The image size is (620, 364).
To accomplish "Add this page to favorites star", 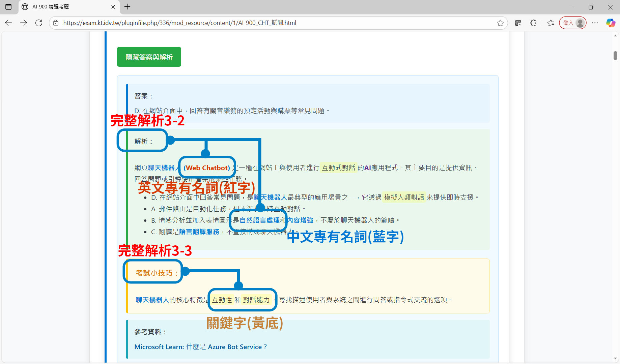I will coord(500,23).
